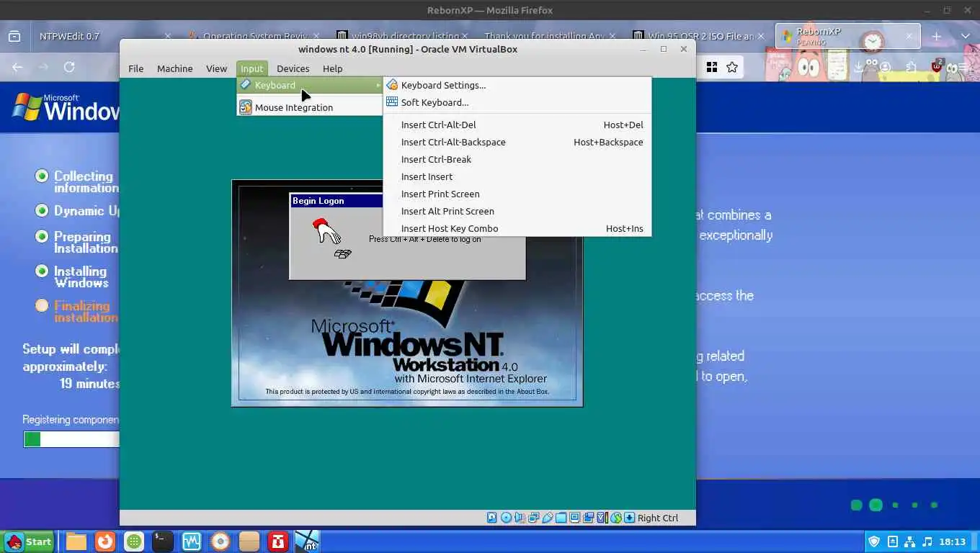Choose the Insert Insert menu entry

517,176
